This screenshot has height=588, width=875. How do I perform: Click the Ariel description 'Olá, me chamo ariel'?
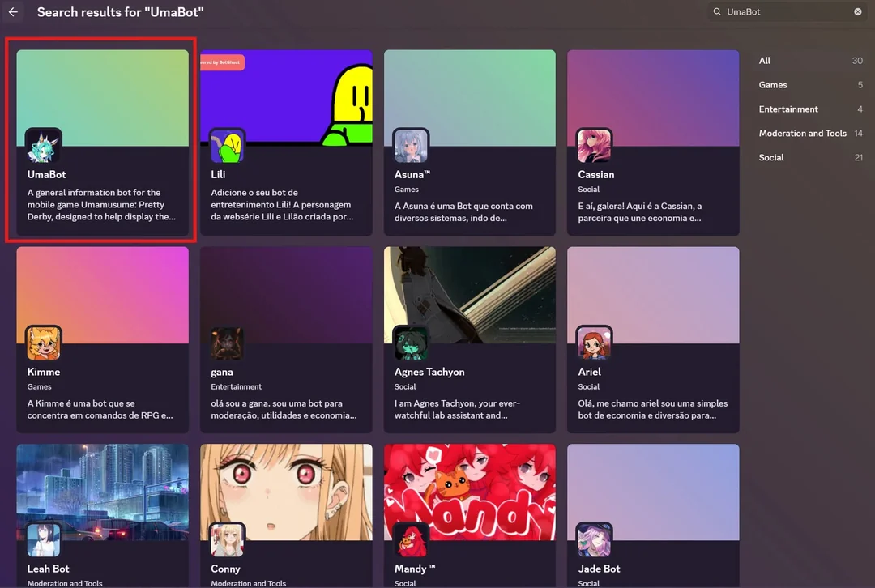pyautogui.click(x=653, y=410)
